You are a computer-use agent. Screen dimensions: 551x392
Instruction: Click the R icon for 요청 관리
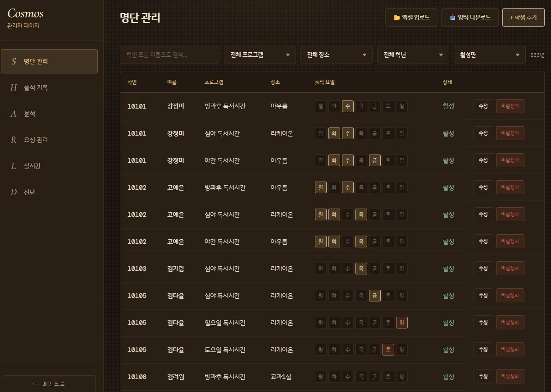(x=14, y=140)
